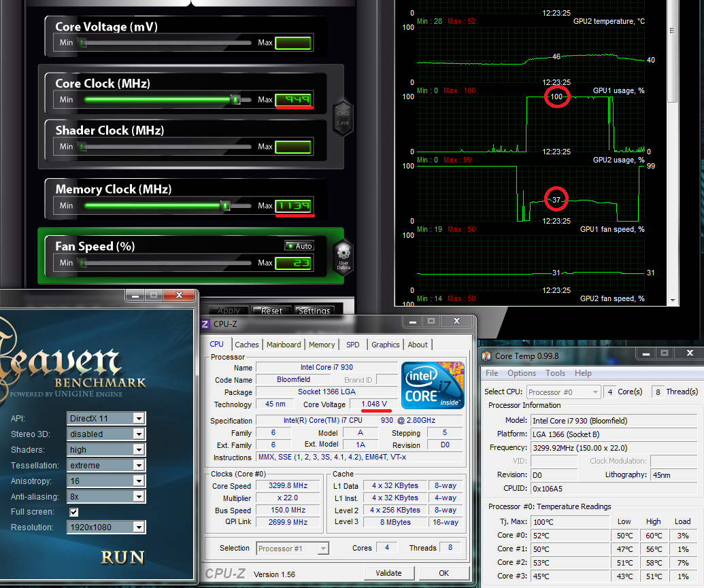Open the Select CPU Processor #0 dropdown
Image resolution: width=704 pixels, height=588 pixels.
[563, 392]
